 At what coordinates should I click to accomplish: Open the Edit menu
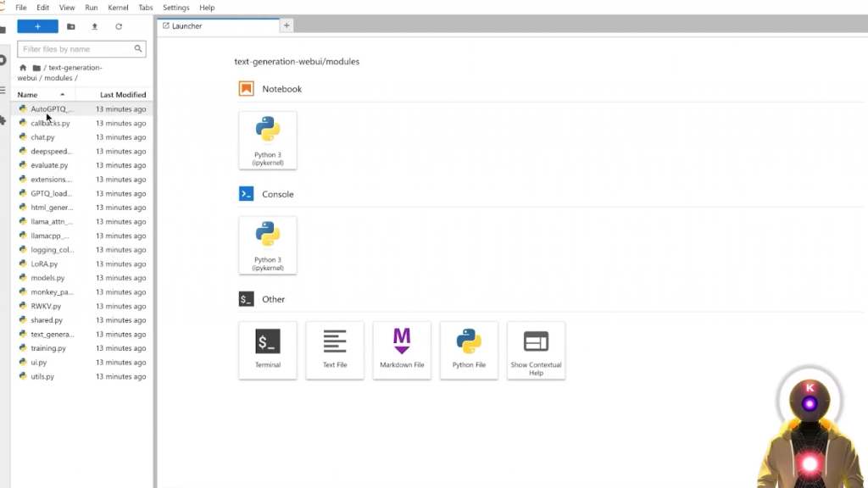(x=42, y=8)
